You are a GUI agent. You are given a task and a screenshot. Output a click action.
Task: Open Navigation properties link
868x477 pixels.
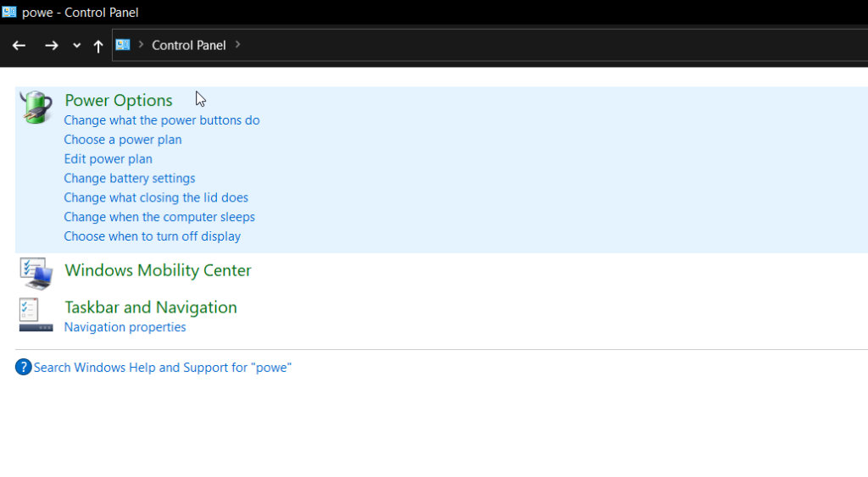tap(125, 327)
